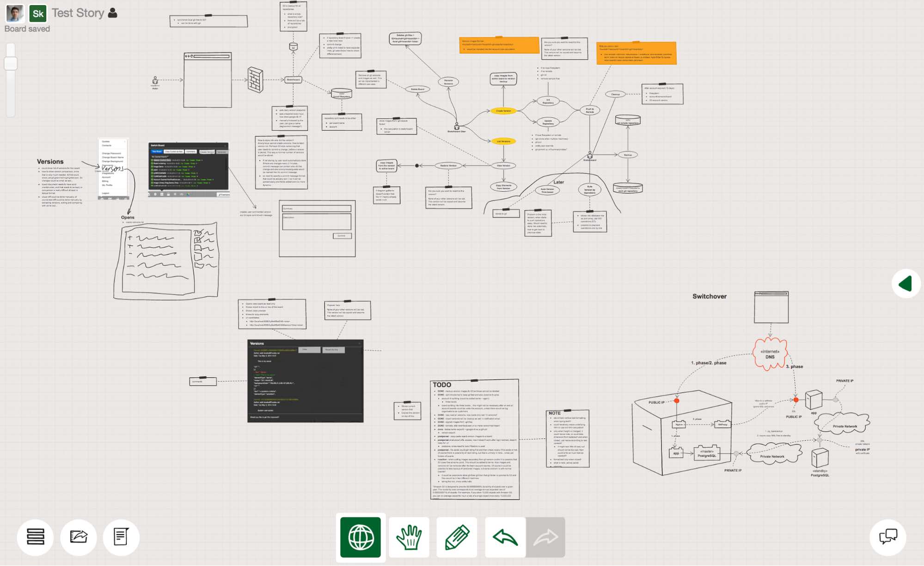
Task: Click the Summary field in commit wireframe
Action: [317, 208]
